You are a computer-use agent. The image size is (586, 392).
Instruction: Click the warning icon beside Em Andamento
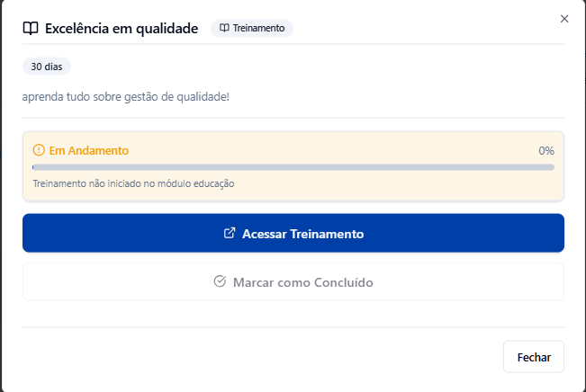coord(39,150)
